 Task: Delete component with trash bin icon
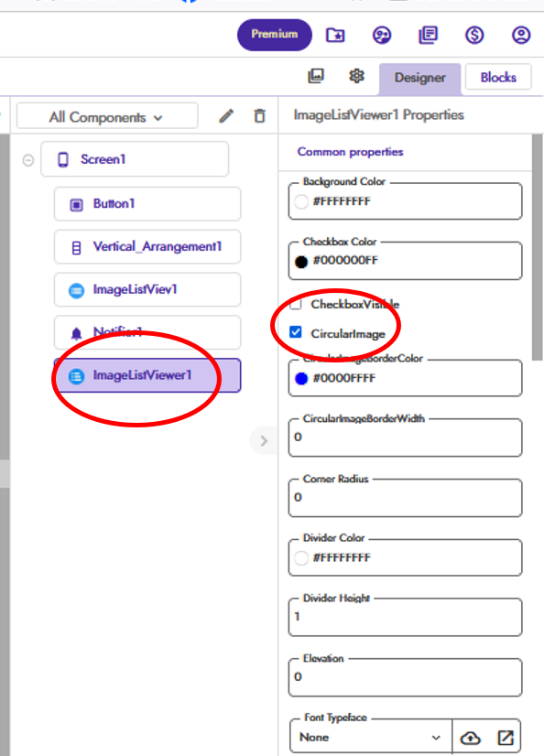(259, 116)
